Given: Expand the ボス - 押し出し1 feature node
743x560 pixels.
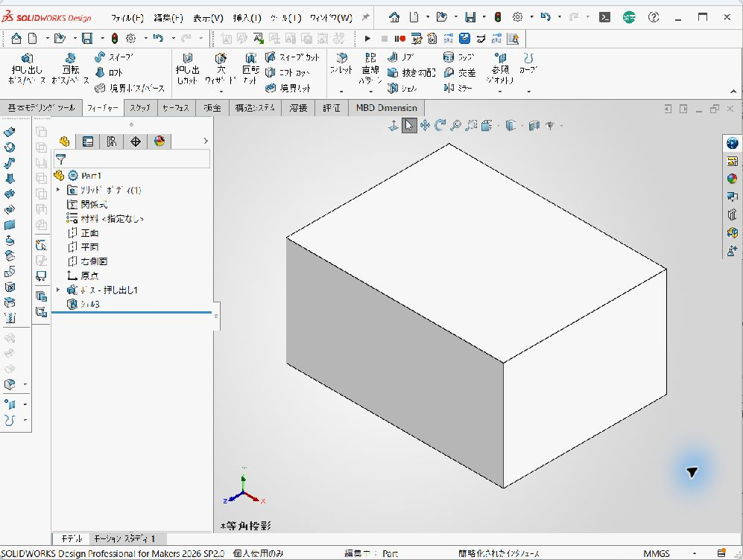Looking at the screenshot, I should (x=58, y=290).
